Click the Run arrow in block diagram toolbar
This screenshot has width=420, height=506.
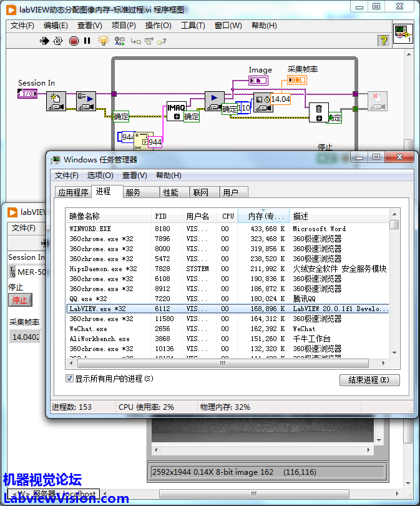pyautogui.click(x=44, y=41)
